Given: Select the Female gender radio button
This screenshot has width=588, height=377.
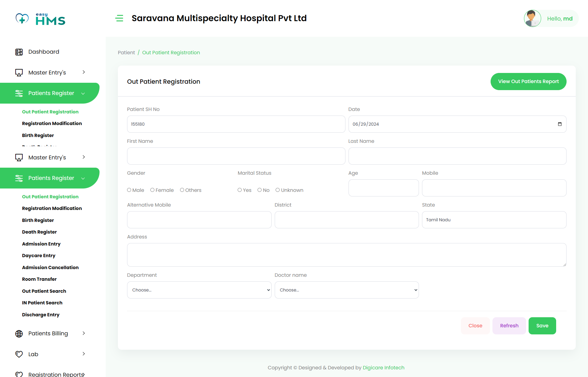Looking at the screenshot, I should pos(152,190).
